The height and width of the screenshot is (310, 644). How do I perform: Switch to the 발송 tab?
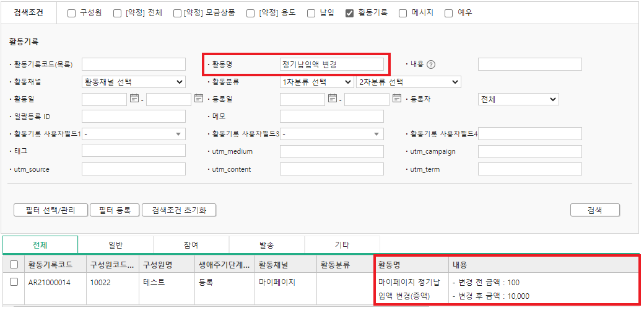[x=267, y=245]
